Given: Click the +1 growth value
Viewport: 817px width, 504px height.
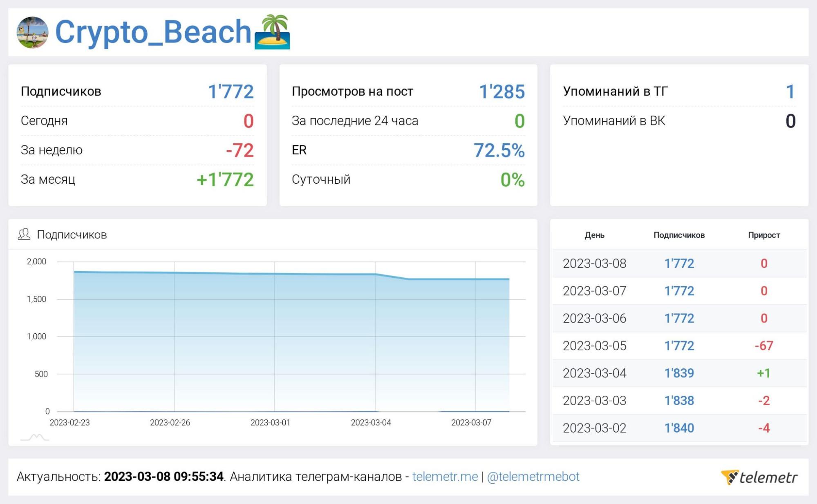Looking at the screenshot, I should 764,373.
